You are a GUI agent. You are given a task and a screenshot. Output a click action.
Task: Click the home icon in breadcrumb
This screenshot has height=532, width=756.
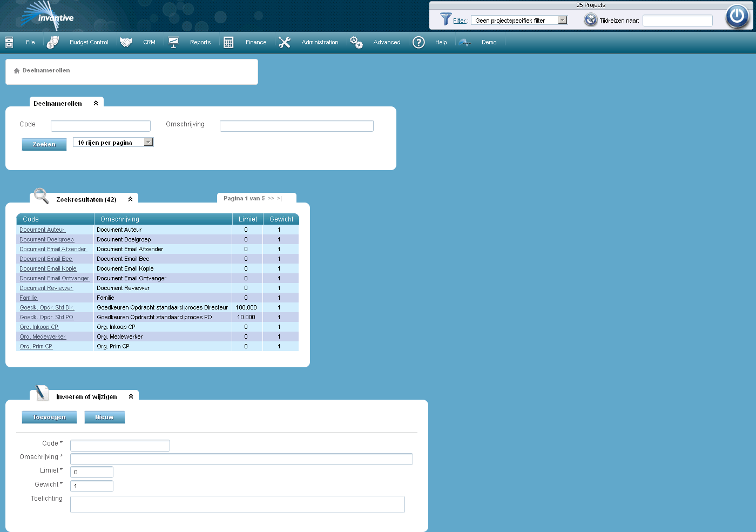pos(17,71)
